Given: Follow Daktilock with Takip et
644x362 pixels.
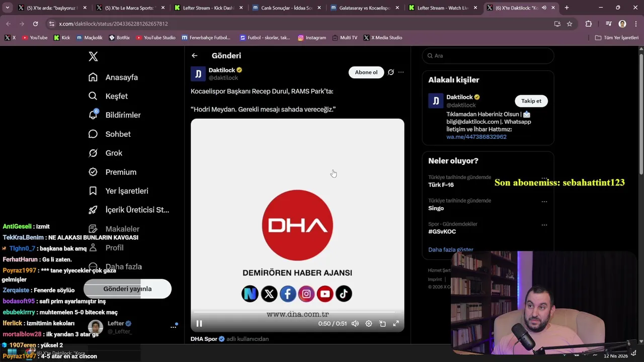Looking at the screenshot, I should [x=531, y=101].
